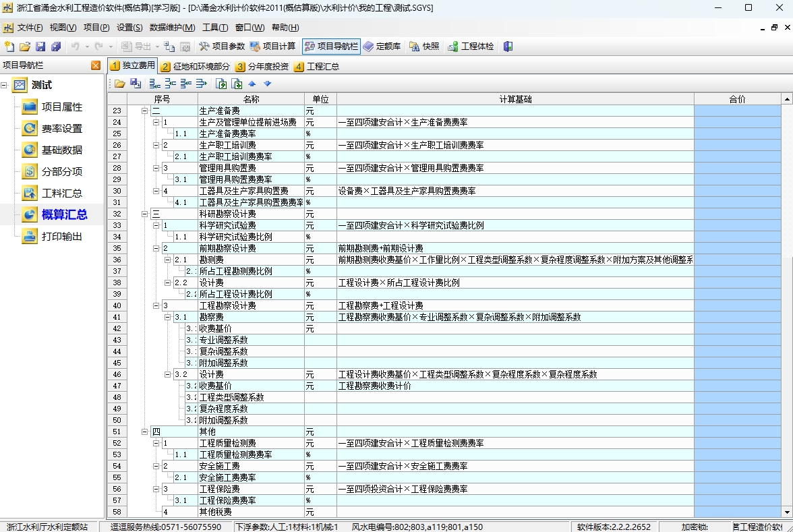Viewport: 793px width, 532px height.
Task: Select 概算汇总 in navigation panel
Action: tap(55, 214)
